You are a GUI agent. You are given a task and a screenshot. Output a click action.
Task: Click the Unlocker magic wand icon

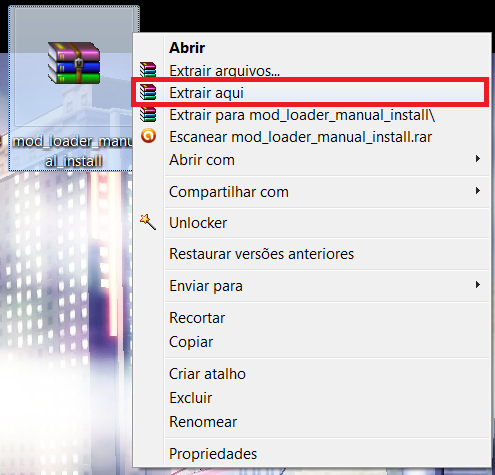pos(148,222)
